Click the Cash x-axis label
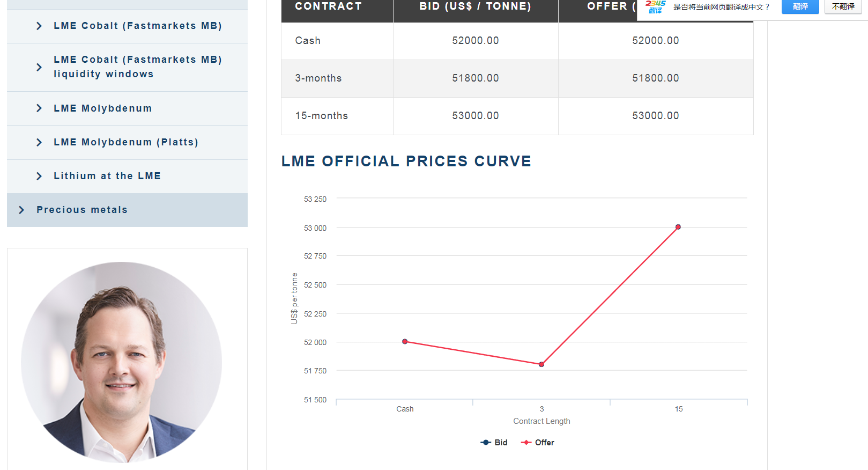The width and height of the screenshot is (868, 470). click(405, 409)
